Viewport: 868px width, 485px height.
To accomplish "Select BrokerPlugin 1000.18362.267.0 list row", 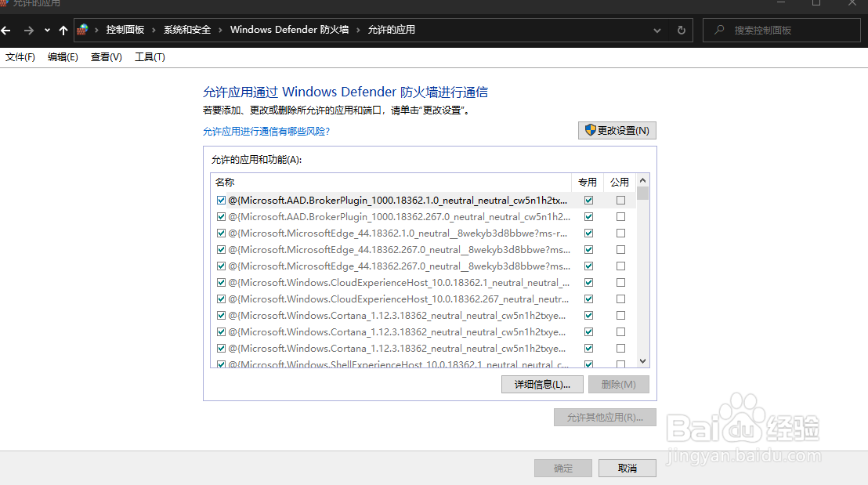I will coord(424,217).
